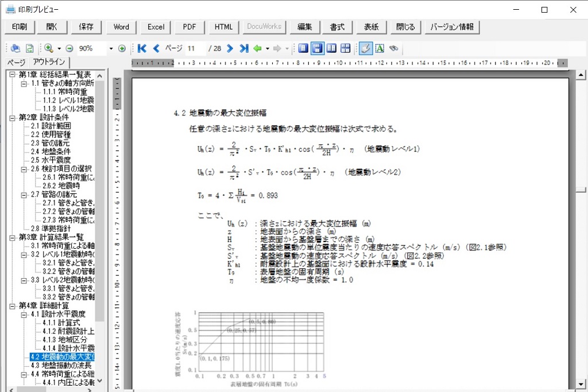Click the 印刷 button
The height and width of the screenshot is (392, 588).
coord(20,27)
